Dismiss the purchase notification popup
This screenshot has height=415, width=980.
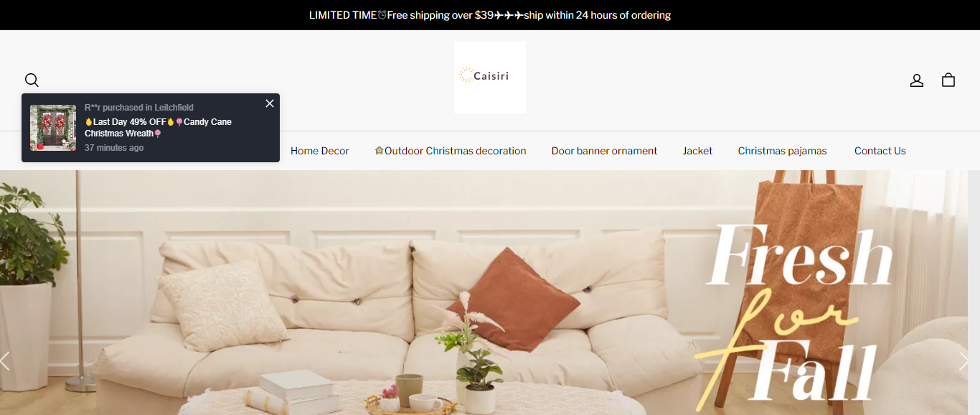click(x=270, y=103)
